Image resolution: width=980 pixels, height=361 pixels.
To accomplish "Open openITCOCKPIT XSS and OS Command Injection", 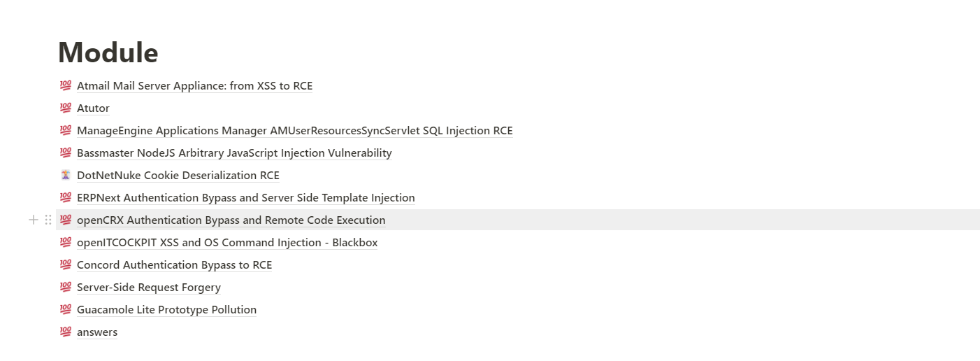I will click(227, 243).
